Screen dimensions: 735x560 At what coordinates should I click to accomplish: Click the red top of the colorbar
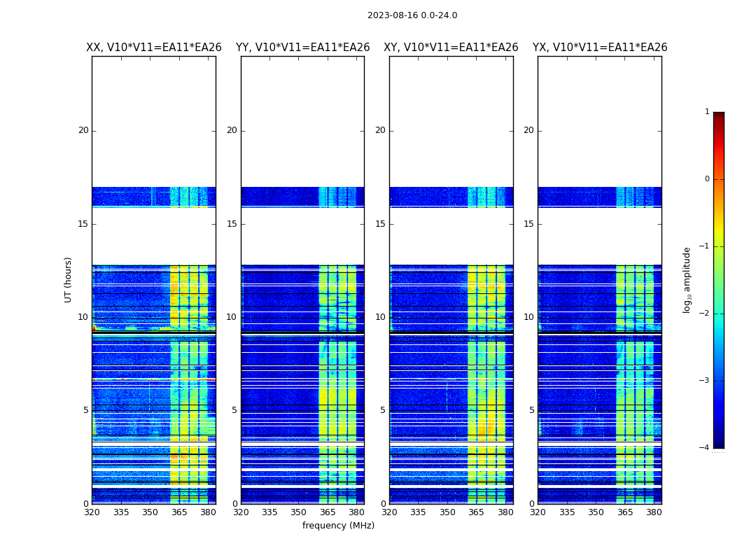(718, 119)
